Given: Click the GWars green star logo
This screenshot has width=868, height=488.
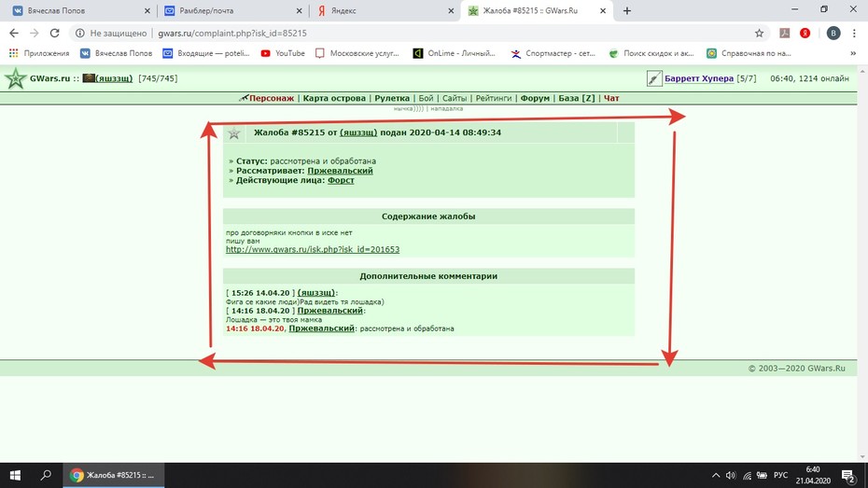Looking at the screenshot, I should coord(16,78).
